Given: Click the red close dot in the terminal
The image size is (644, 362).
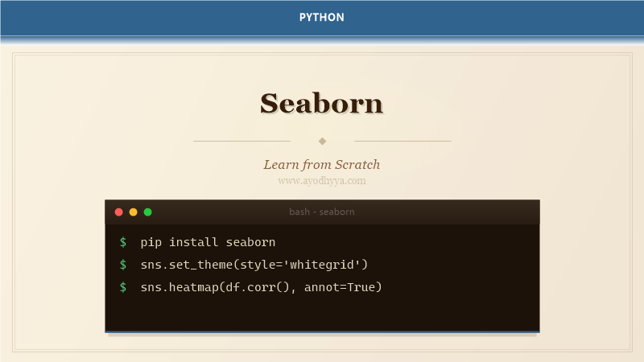Looking at the screenshot, I should coord(118,212).
